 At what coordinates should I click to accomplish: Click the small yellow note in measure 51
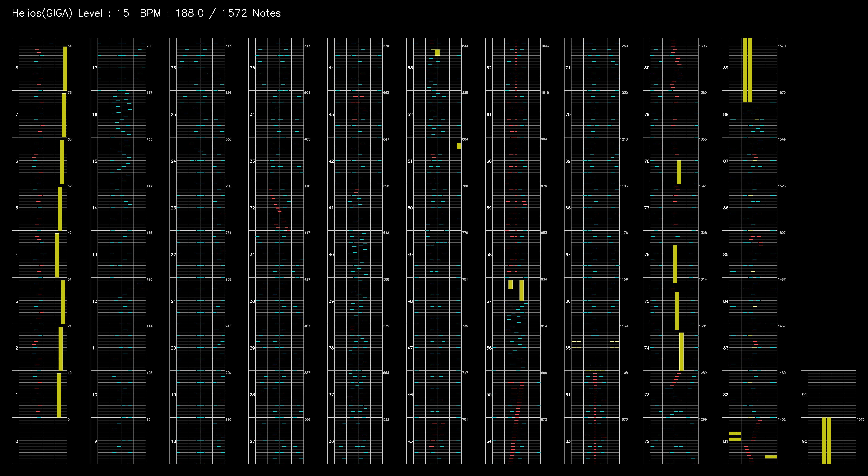tap(459, 146)
